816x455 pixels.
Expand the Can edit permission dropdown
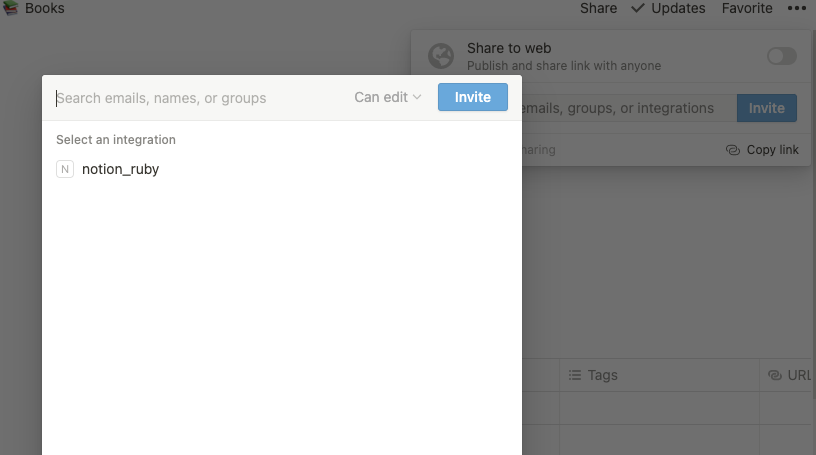(x=387, y=97)
